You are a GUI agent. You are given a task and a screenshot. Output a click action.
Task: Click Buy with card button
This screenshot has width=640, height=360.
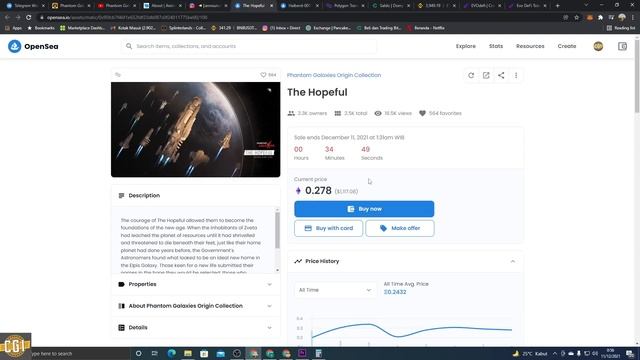click(x=328, y=228)
